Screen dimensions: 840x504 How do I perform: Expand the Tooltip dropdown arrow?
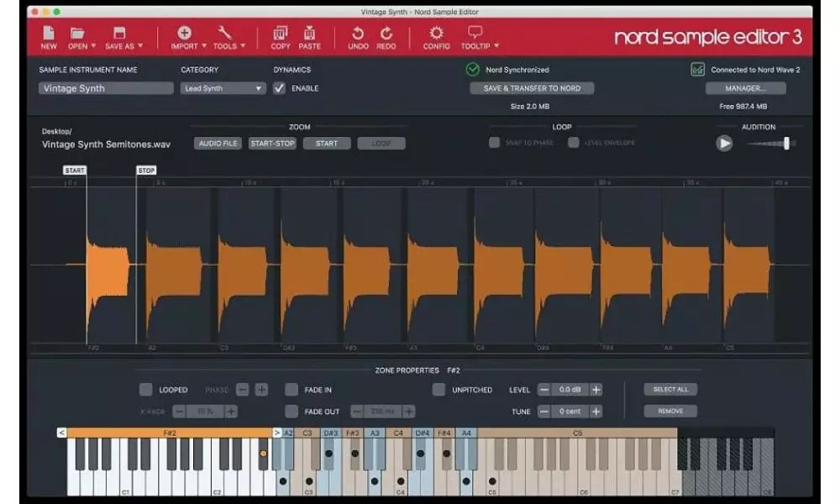[x=496, y=46]
